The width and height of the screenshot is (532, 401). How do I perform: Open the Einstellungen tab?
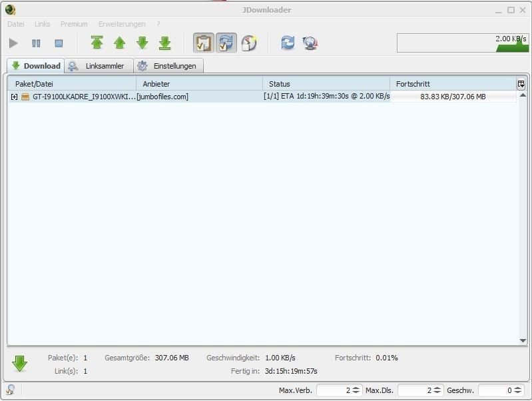[x=168, y=66]
